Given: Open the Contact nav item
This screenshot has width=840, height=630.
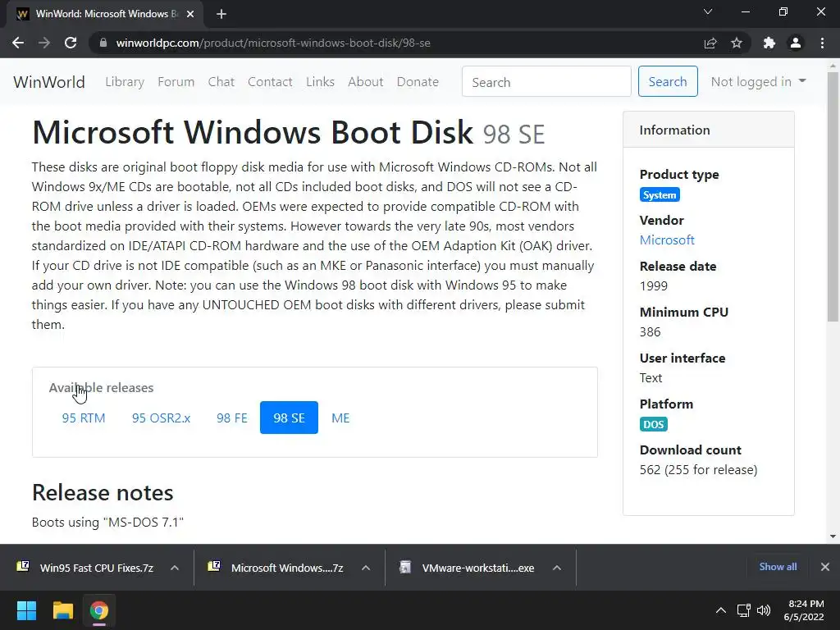Looking at the screenshot, I should [x=270, y=82].
